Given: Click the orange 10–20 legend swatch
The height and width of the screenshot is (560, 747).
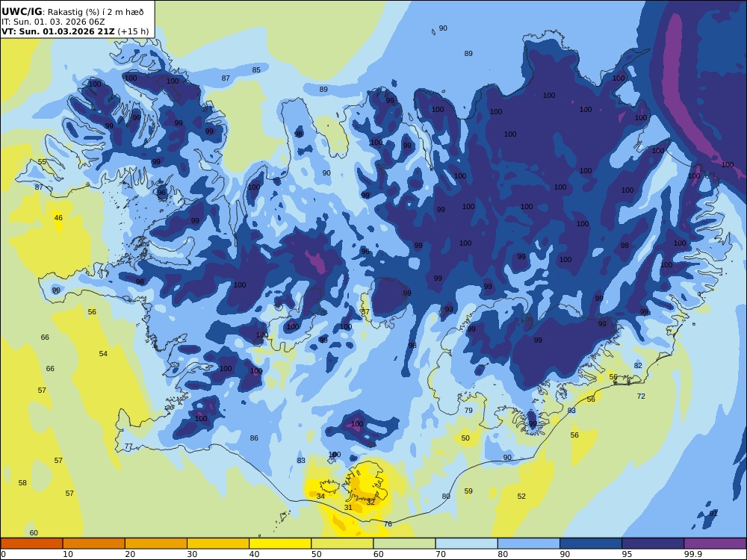Looking at the screenshot, I should pos(94,544).
